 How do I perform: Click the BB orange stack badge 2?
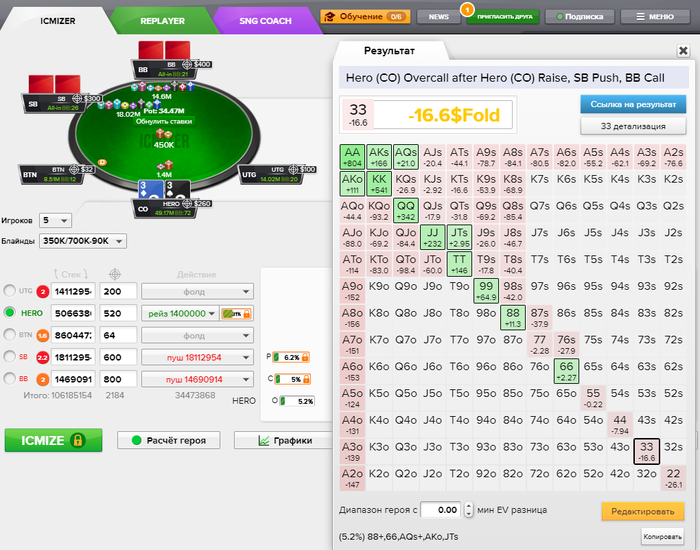click(42, 379)
